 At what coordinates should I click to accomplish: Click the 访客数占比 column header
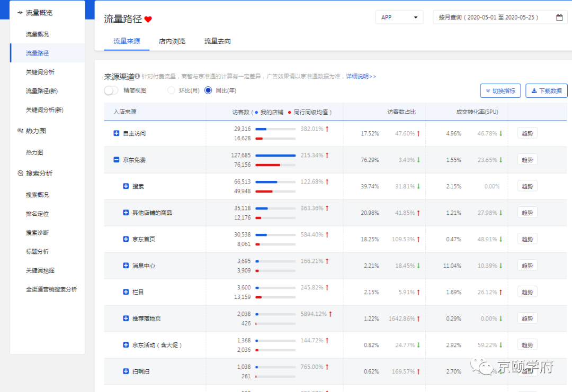coord(401,112)
